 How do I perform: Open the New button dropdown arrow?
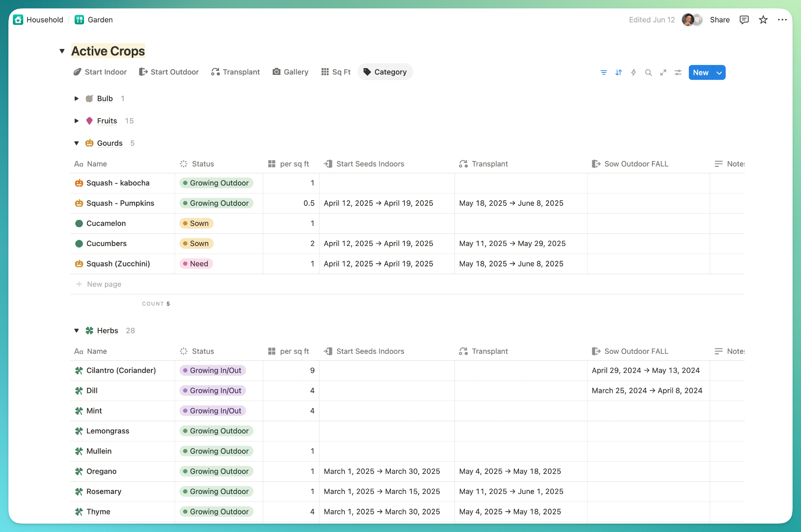click(719, 73)
